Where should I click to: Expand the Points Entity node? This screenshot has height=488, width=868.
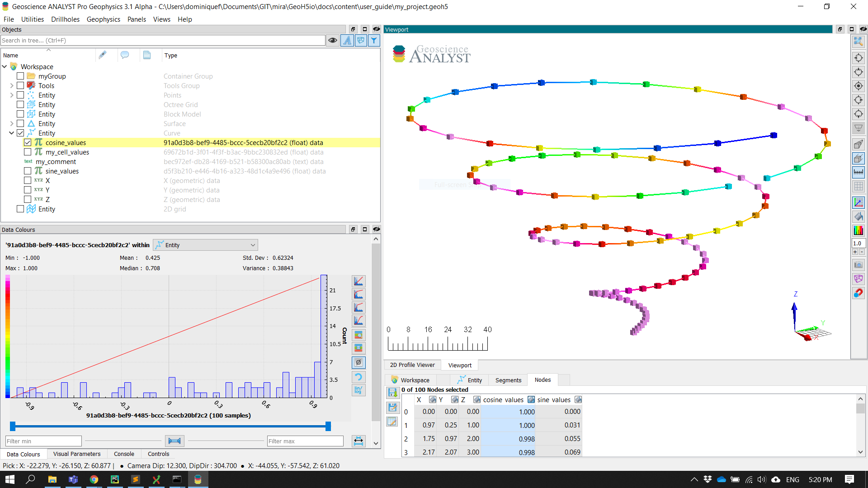tap(12, 95)
